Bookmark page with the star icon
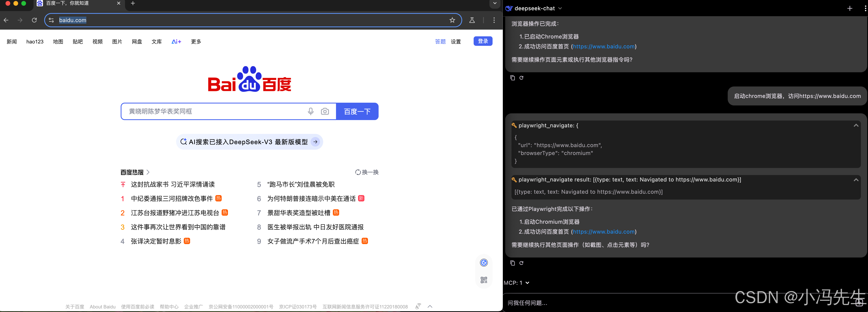 point(452,20)
